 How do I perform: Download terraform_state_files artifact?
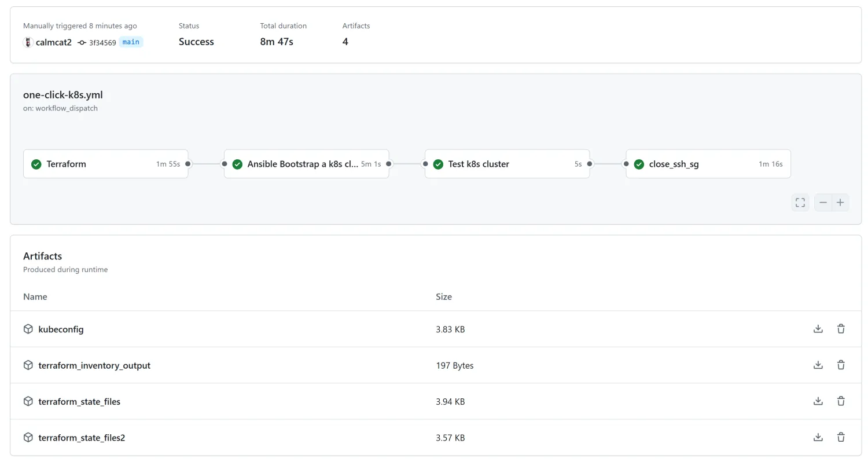(818, 401)
